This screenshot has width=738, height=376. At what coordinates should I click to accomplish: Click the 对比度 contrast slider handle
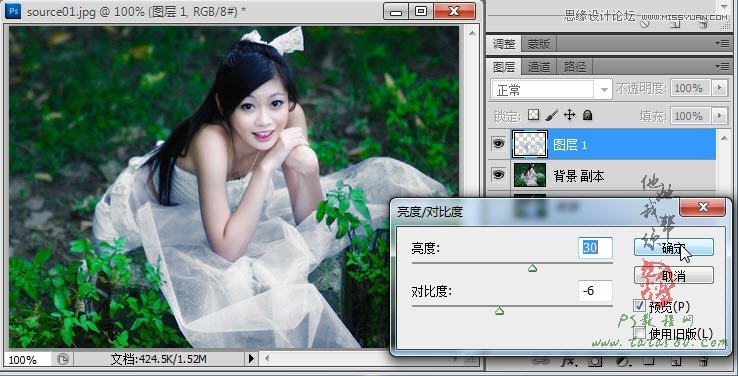click(x=500, y=311)
